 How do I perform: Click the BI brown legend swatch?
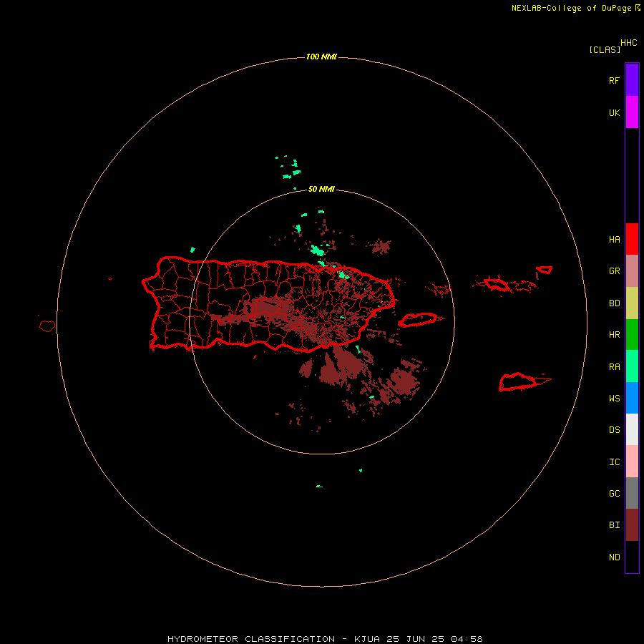click(x=632, y=525)
